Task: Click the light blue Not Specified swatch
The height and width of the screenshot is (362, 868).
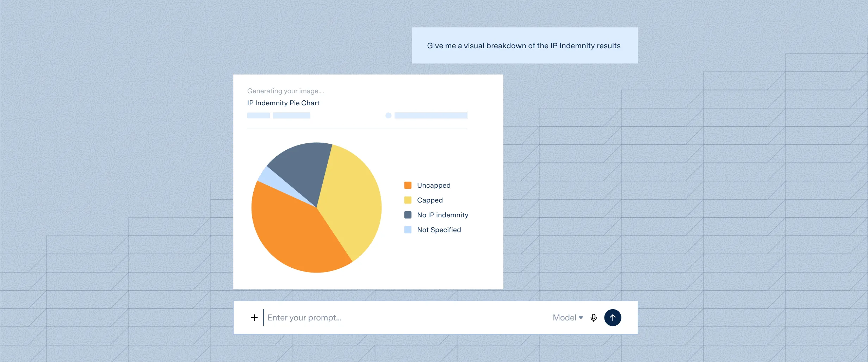Action: (408, 230)
